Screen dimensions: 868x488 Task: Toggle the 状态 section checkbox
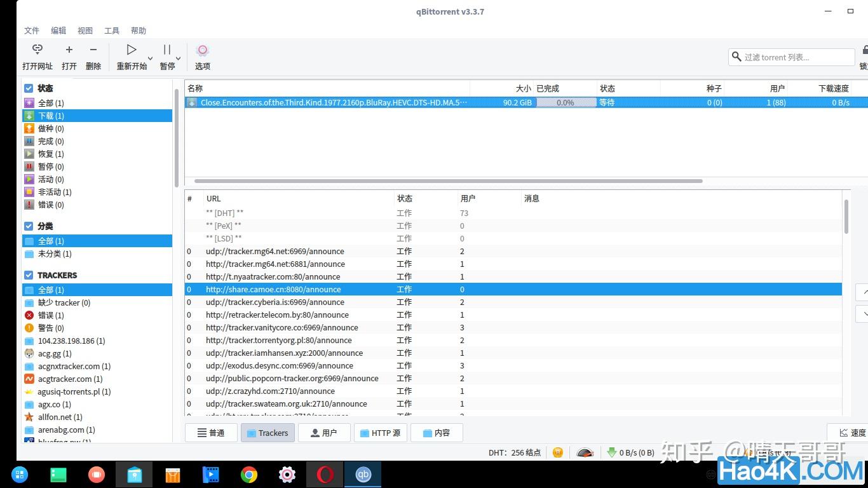pos(29,88)
